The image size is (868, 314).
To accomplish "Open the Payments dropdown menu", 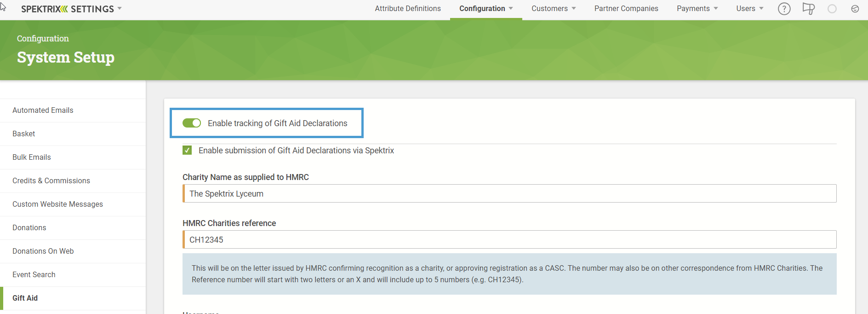I will [x=697, y=9].
